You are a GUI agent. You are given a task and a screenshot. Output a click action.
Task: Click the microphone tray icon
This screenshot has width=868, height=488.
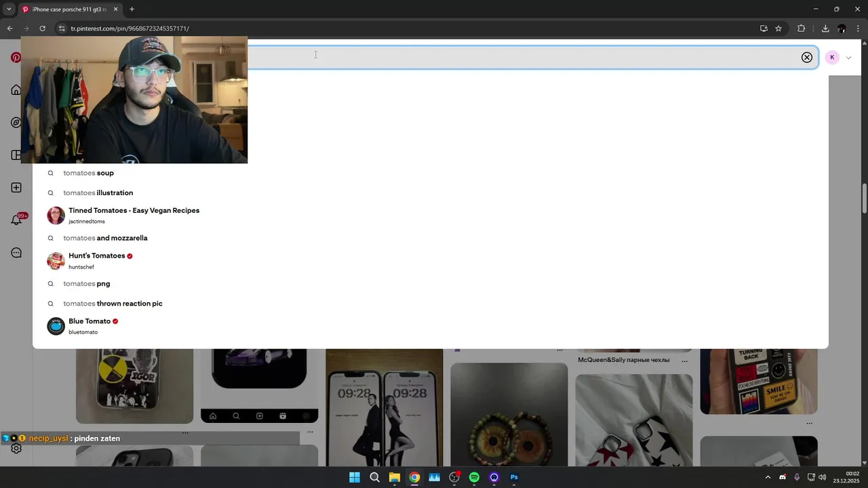[x=797, y=477]
